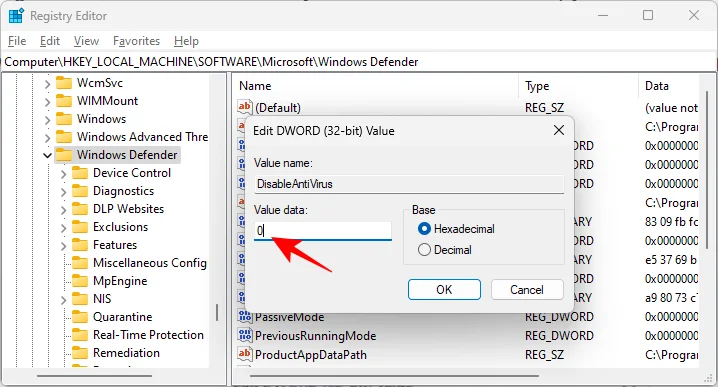The width and height of the screenshot is (718, 387).
Task: Select the (Default) value name
Action: [x=278, y=108]
